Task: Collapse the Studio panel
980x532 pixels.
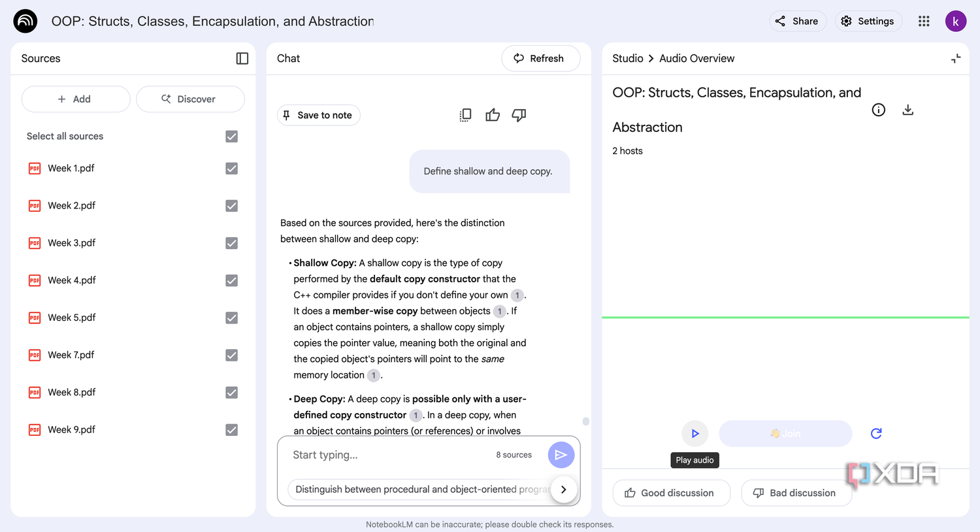Action: [x=956, y=58]
